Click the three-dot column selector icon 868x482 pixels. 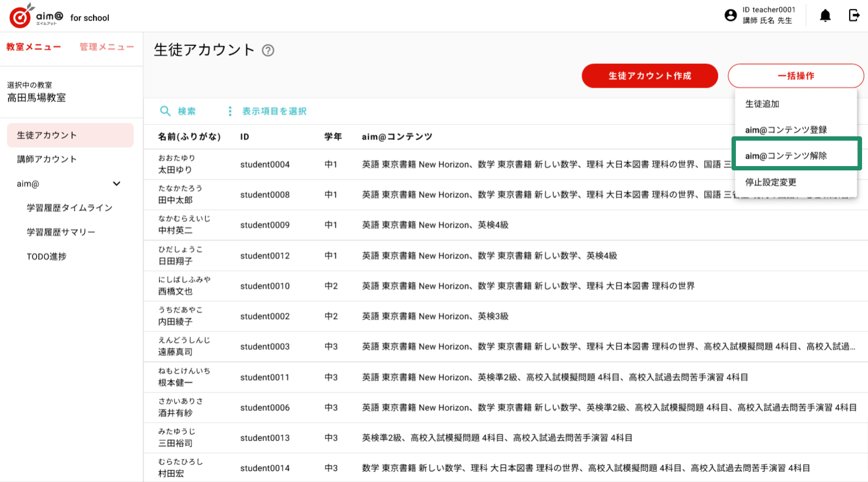click(x=230, y=111)
